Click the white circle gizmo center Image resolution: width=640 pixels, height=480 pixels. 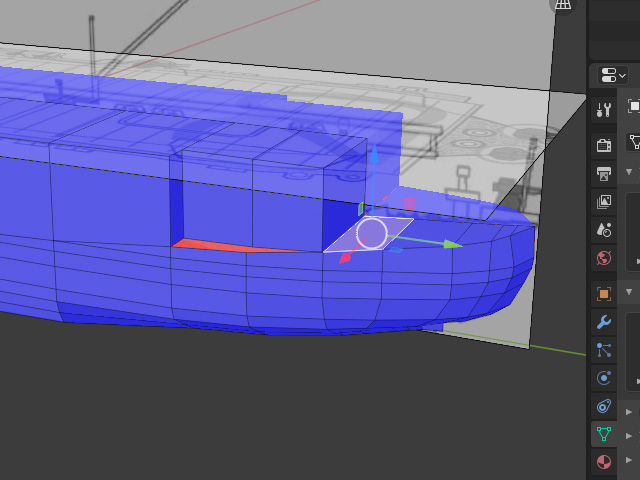(372, 233)
